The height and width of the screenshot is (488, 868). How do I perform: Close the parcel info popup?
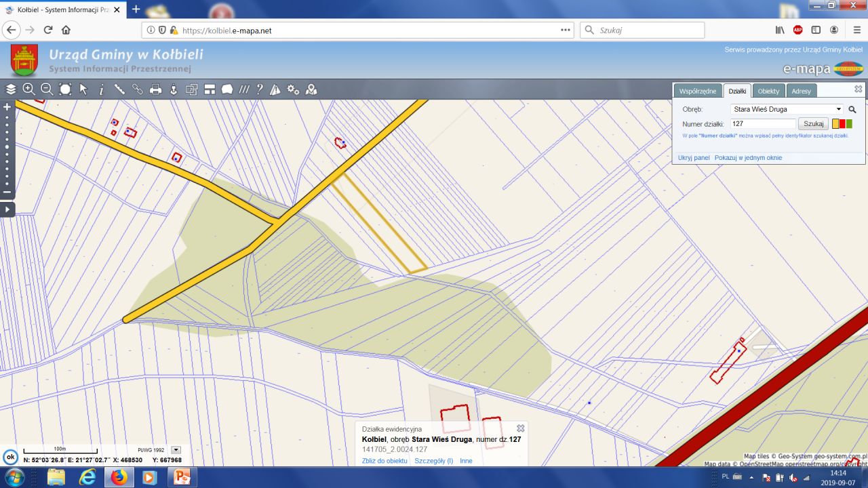tap(520, 428)
